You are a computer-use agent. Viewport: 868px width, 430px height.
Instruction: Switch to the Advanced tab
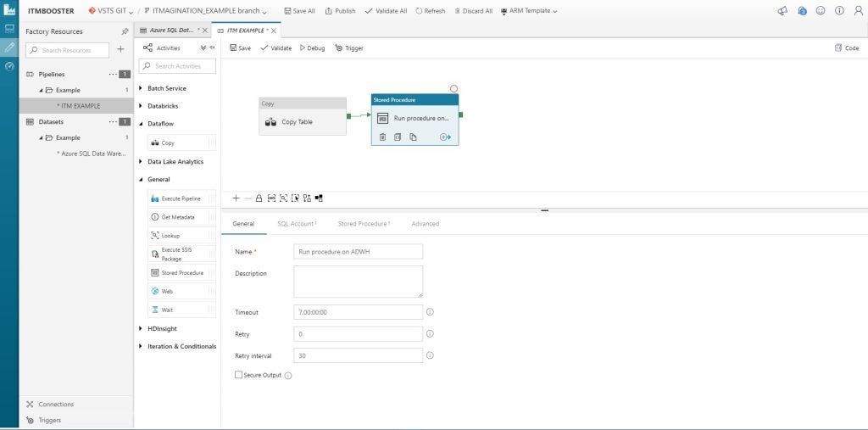pyautogui.click(x=426, y=224)
